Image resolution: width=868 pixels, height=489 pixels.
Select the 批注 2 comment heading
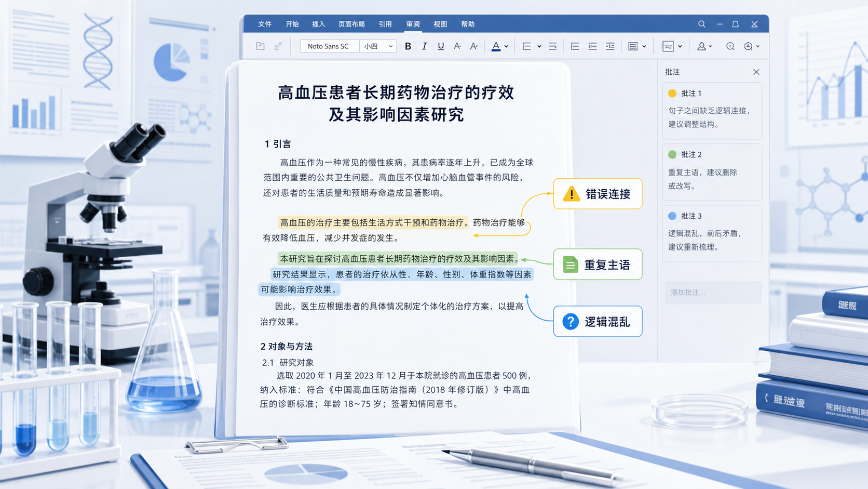coord(691,154)
